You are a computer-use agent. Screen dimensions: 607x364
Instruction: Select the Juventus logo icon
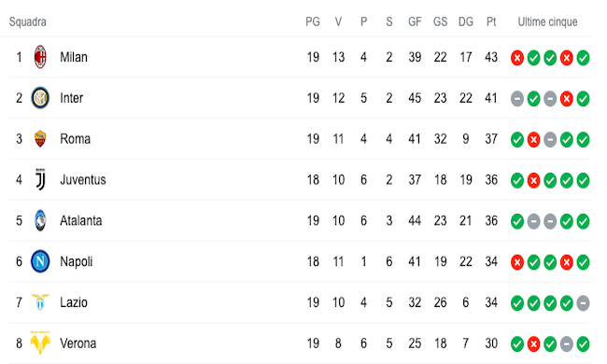[40, 179]
